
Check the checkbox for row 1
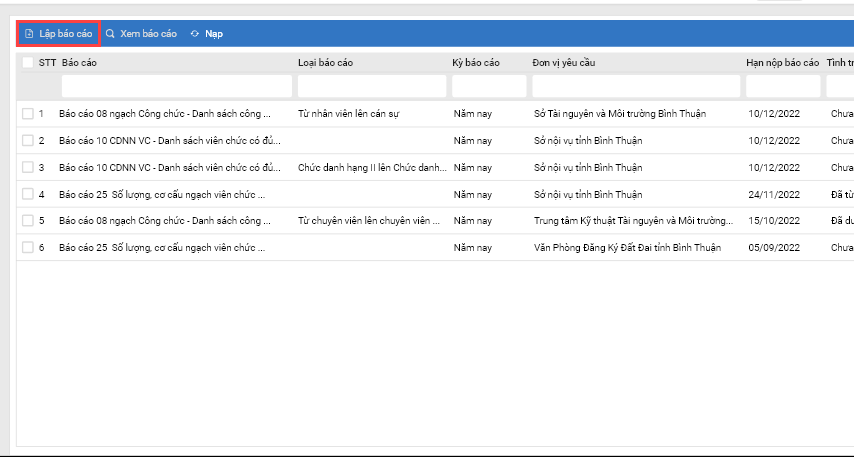(28, 114)
